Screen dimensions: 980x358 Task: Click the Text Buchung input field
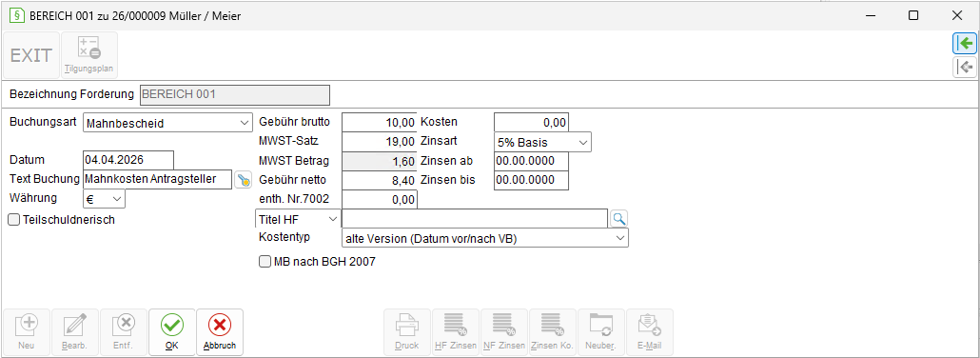[x=157, y=180]
